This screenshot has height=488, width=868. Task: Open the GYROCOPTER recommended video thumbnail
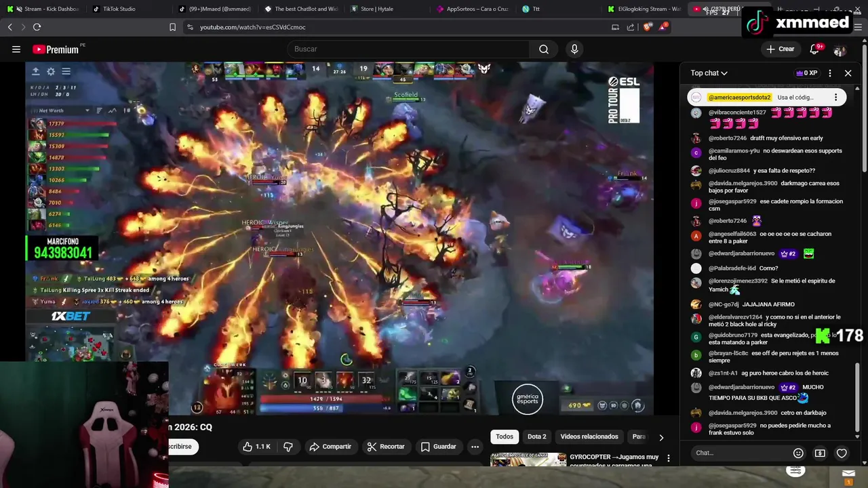528,460
